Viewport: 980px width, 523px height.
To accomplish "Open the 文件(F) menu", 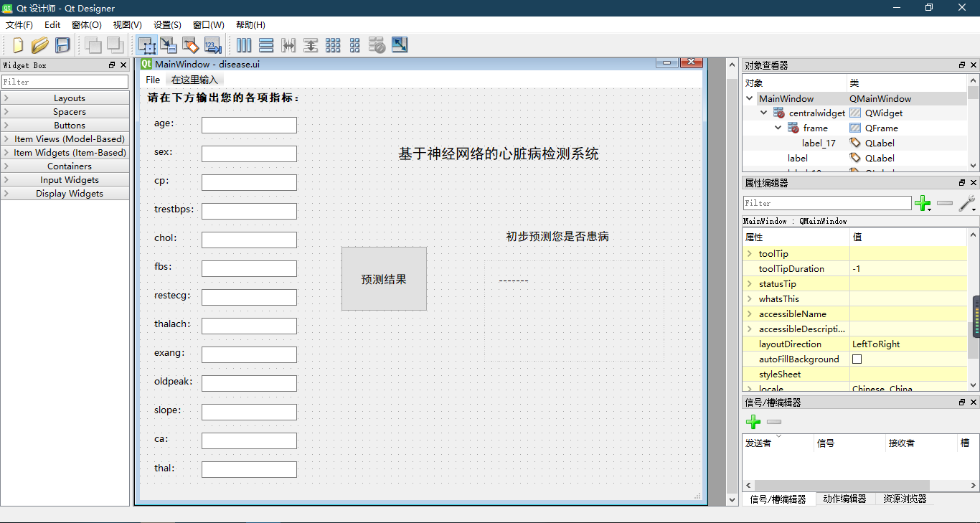I will pos(19,25).
